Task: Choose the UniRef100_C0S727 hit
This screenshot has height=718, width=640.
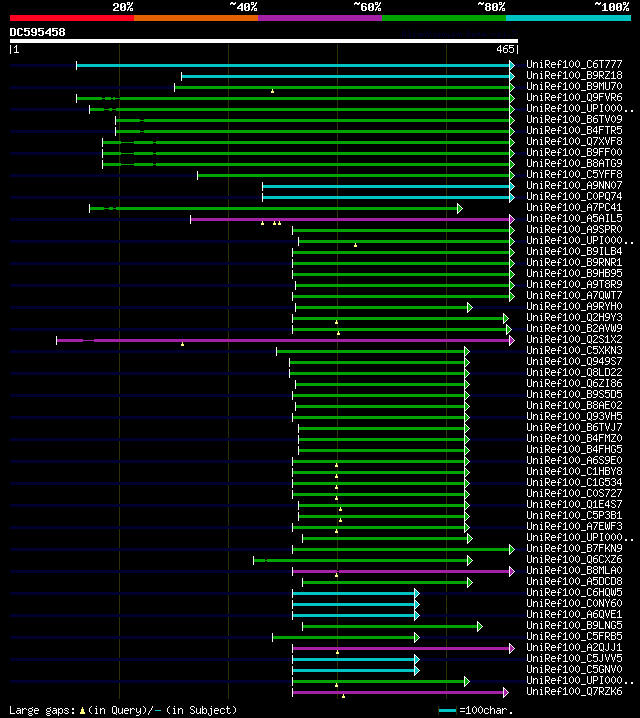Action: (574, 493)
